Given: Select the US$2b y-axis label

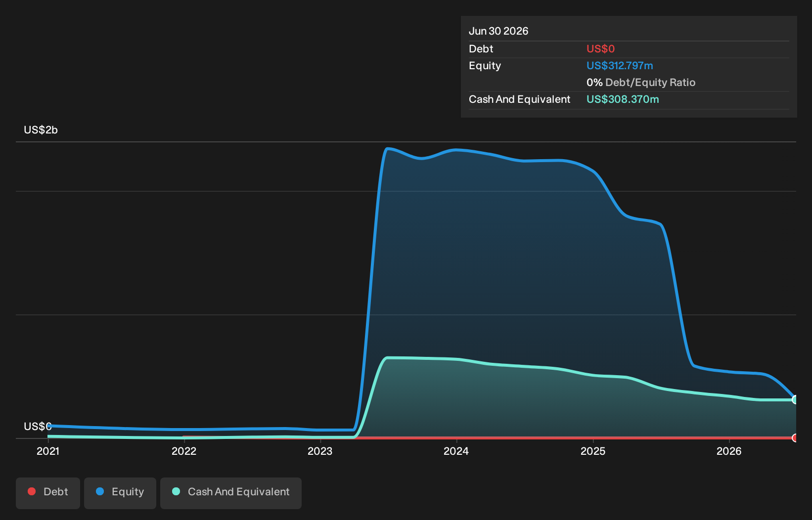Looking at the screenshot, I should [x=41, y=130].
